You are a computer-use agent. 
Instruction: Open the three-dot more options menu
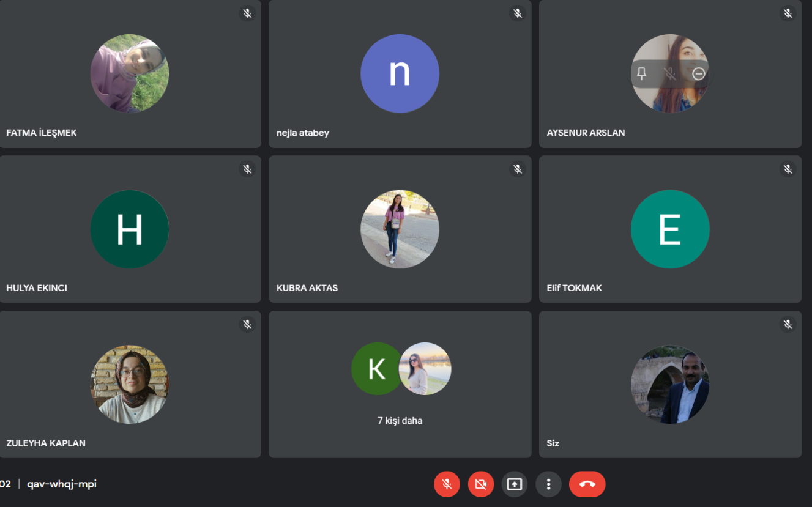point(548,484)
